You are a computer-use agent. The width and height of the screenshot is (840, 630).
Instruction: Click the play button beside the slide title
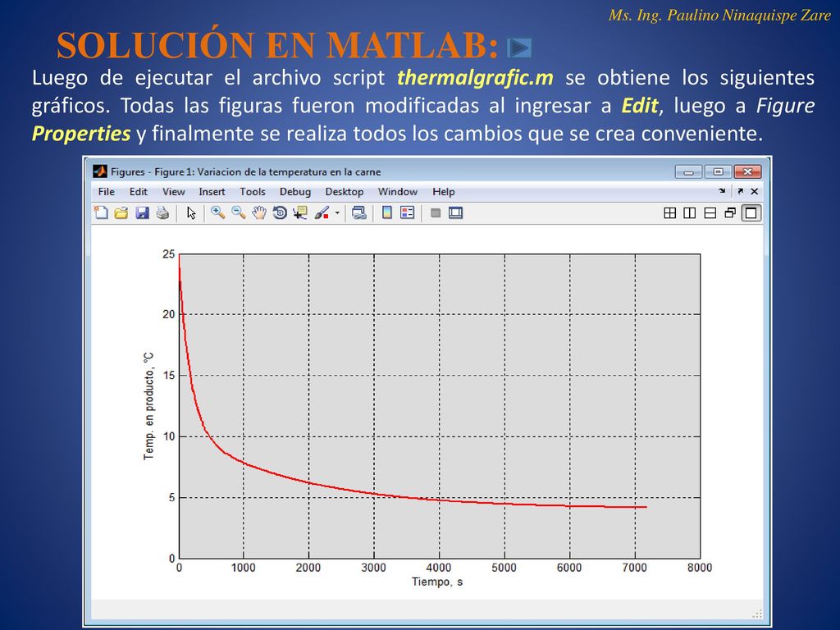519,48
